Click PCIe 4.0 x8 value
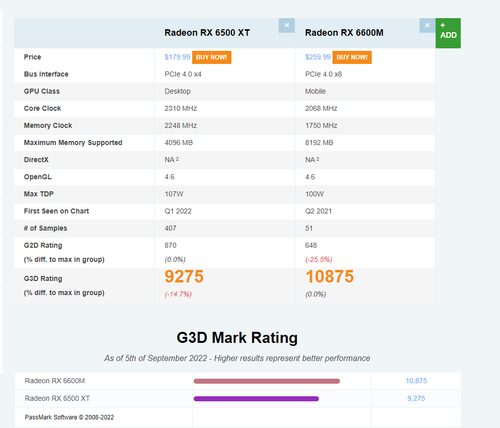Screen dimensions: 500x428 coord(324,74)
